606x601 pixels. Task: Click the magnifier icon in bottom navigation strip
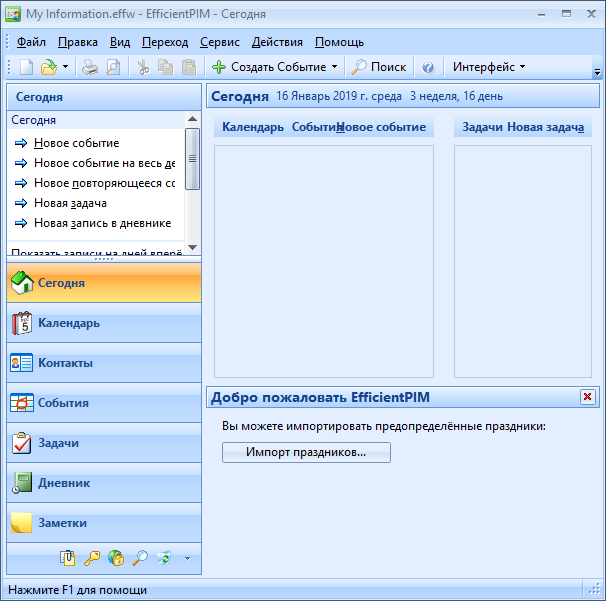pyautogui.click(x=140, y=558)
